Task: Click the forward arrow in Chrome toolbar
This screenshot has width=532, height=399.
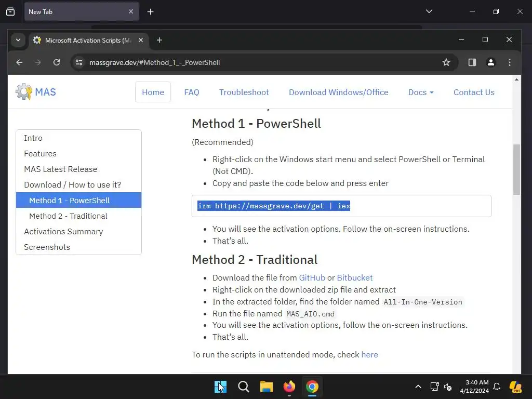Action: pos(37,62)
